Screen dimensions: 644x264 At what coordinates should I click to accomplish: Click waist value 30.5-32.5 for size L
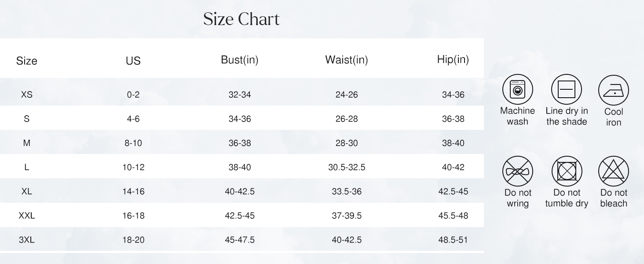point(347,167)
